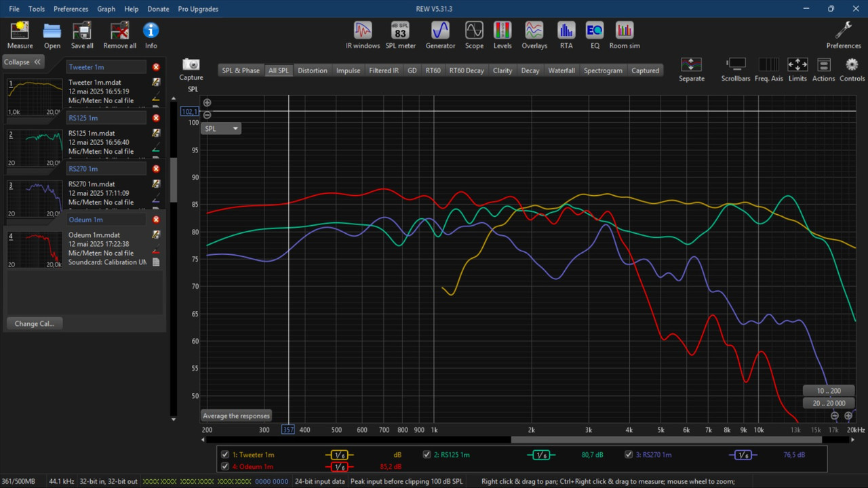Switch to the RT60 Decay tab
This screenshot has width=868, height=488.
[x=467, y=70]
